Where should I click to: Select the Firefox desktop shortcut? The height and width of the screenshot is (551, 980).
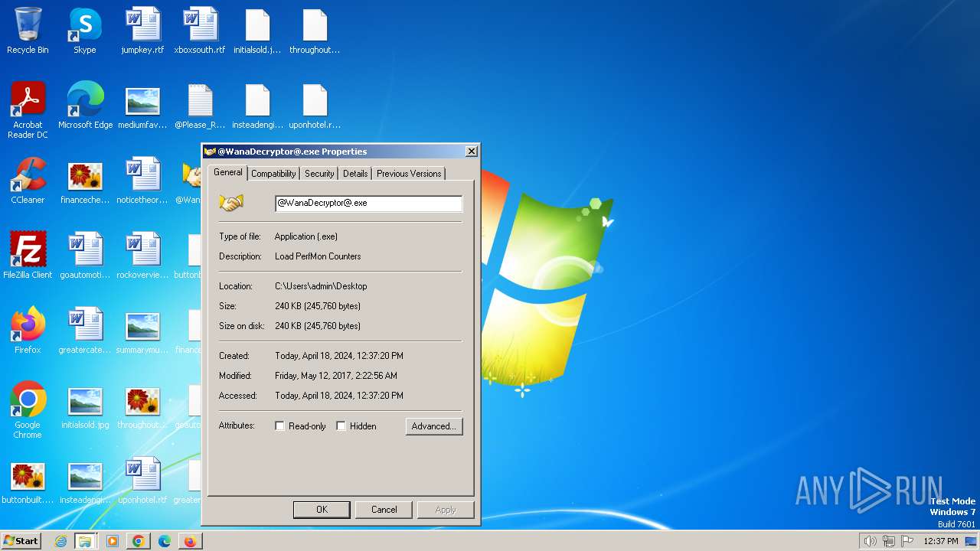click(28, 331)
